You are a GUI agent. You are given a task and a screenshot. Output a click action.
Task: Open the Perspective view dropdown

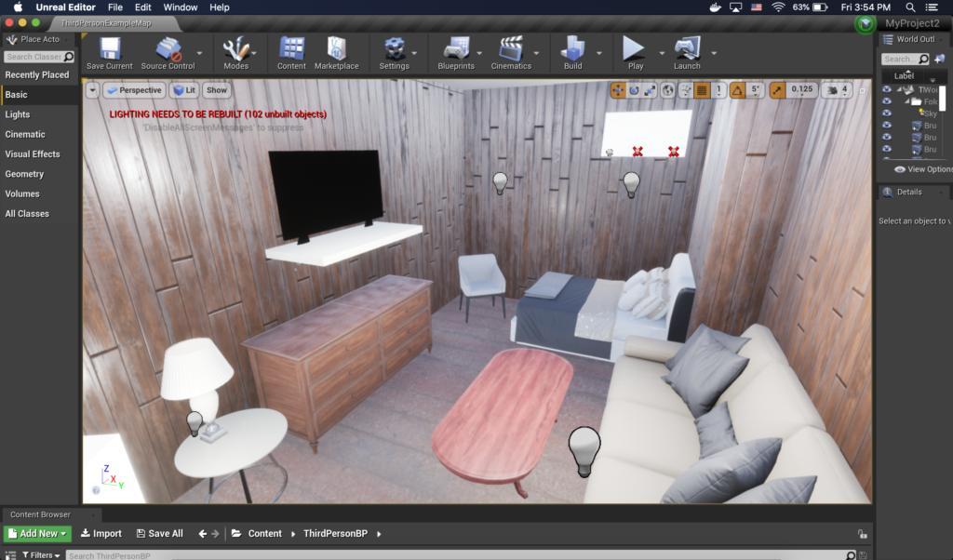pyautogui.click(x=134, y=90)
